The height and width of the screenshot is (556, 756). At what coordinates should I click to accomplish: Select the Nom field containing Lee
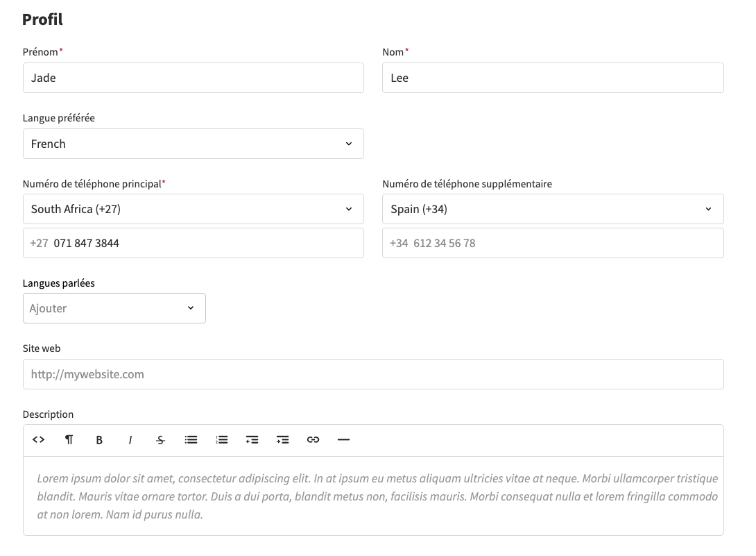(x=553, y=78)
